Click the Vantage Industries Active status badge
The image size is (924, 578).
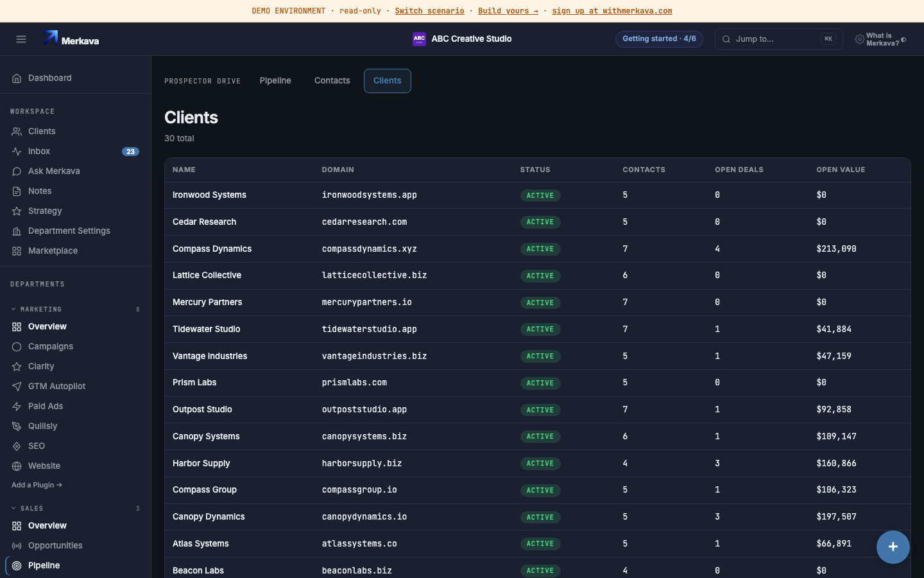tap(540, 356)
